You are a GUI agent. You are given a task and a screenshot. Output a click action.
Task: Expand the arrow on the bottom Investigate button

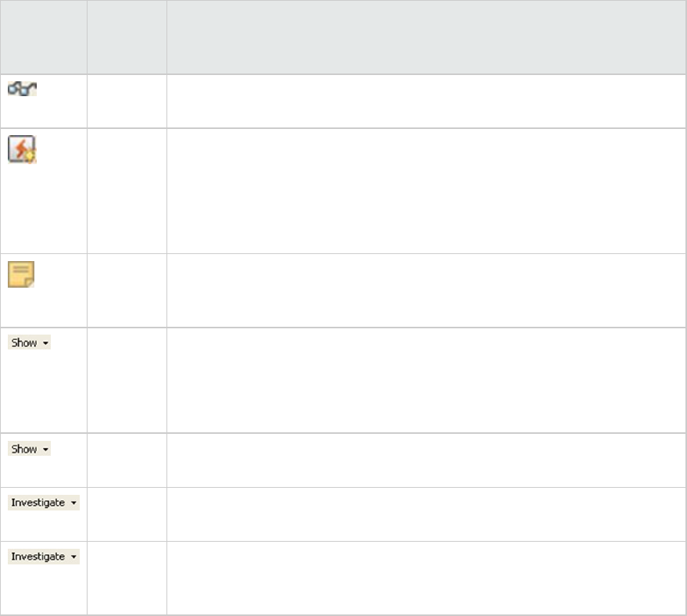click(x=73, y=557)
